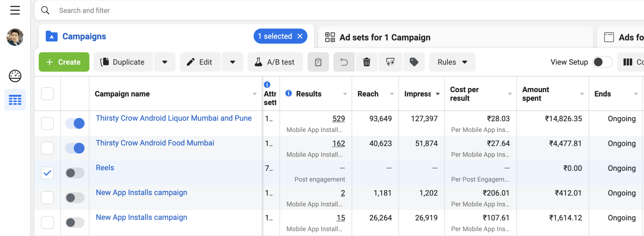Open the Reach column dropdown arrow
The image size is (644, 236).
392,94
